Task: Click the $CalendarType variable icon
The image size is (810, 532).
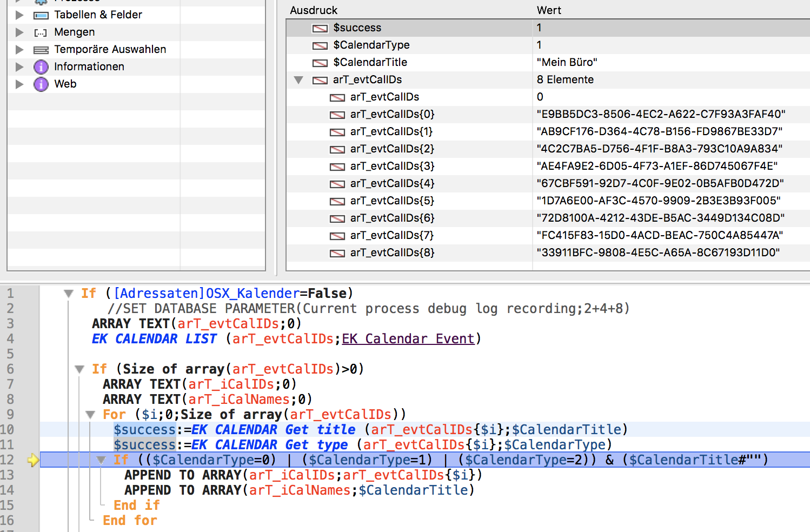Action: pyautogui.click(x=320, y=45)
